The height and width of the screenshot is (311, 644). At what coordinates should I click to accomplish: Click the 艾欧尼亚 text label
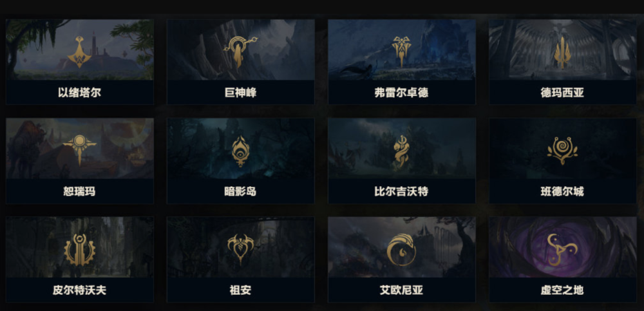point(401,290)
